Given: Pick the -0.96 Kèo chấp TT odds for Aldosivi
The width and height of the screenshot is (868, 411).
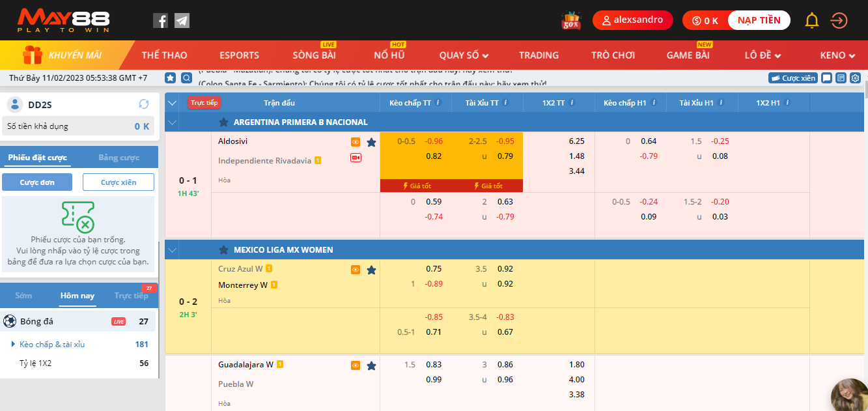Looking at the screenshot, I should (434, 141).
